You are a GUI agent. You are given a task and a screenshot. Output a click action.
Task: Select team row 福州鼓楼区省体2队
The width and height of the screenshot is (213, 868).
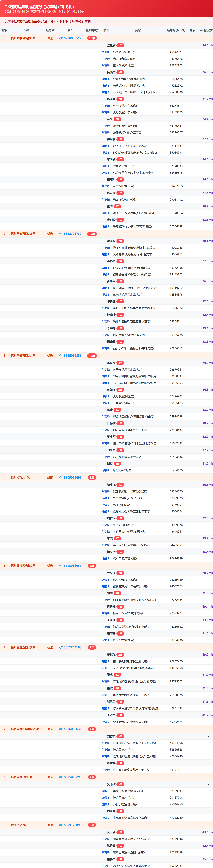(106, 566)
